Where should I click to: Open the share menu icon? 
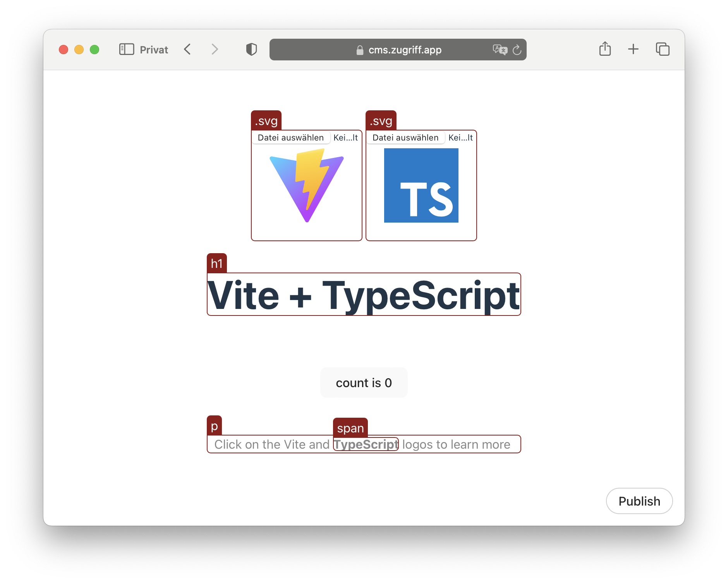tap(605, 49)
